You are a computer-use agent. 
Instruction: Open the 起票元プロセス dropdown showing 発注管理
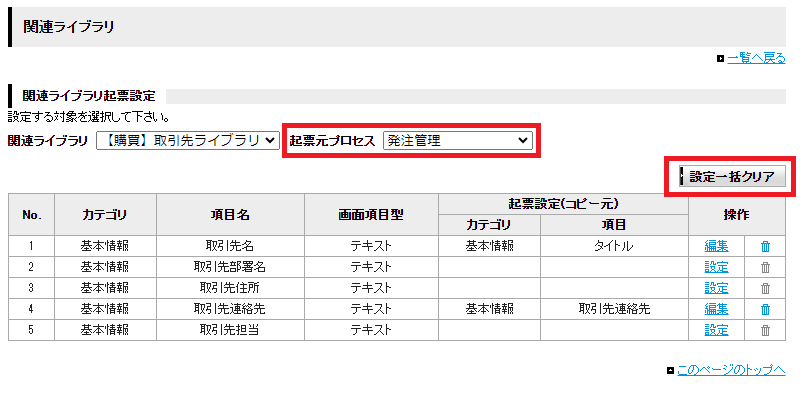[458, 141]
